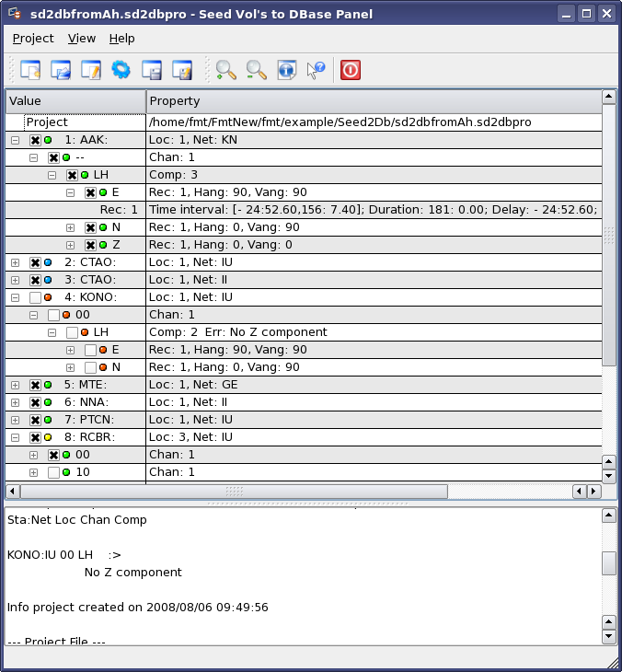Click the Save Project floppy icon
This screenshot has height=672, width=622.
pyautogui.click(x=152, y=70)
